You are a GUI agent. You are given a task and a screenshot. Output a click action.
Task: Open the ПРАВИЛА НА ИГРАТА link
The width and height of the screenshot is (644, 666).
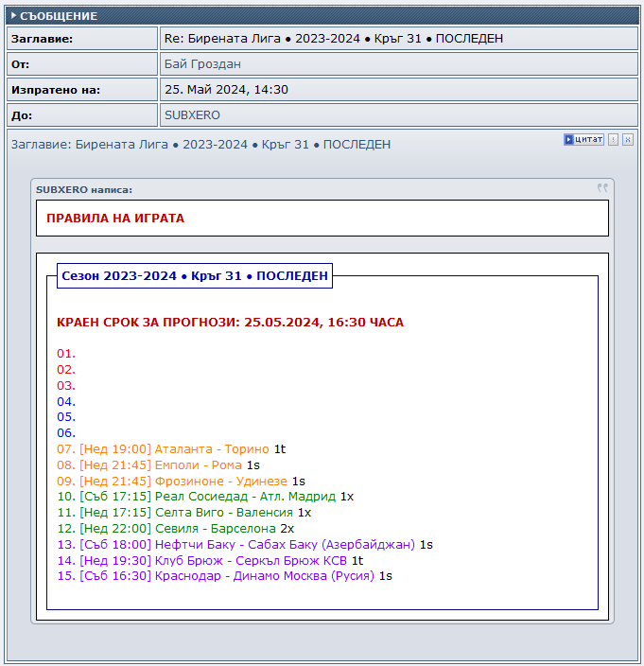[115, 218]
